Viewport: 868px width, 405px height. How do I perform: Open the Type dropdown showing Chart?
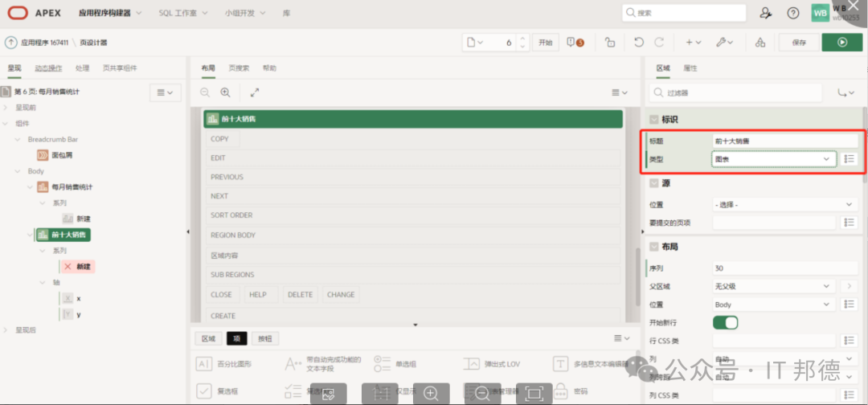pos(773,159)
